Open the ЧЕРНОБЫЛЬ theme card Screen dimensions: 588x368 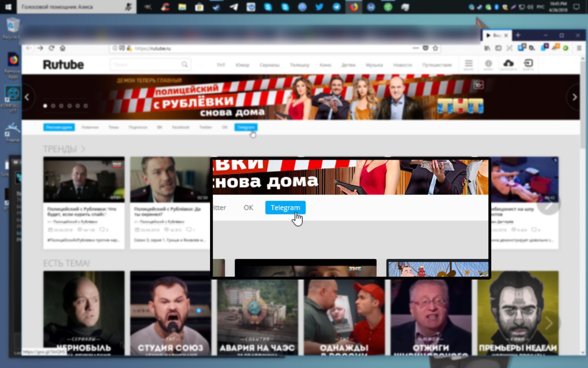[x=84, y=313]
